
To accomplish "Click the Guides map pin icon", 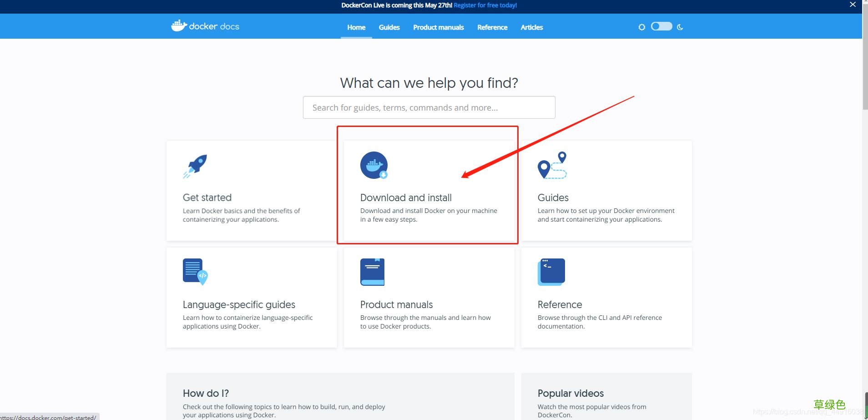I will click(x=552, y=165).
